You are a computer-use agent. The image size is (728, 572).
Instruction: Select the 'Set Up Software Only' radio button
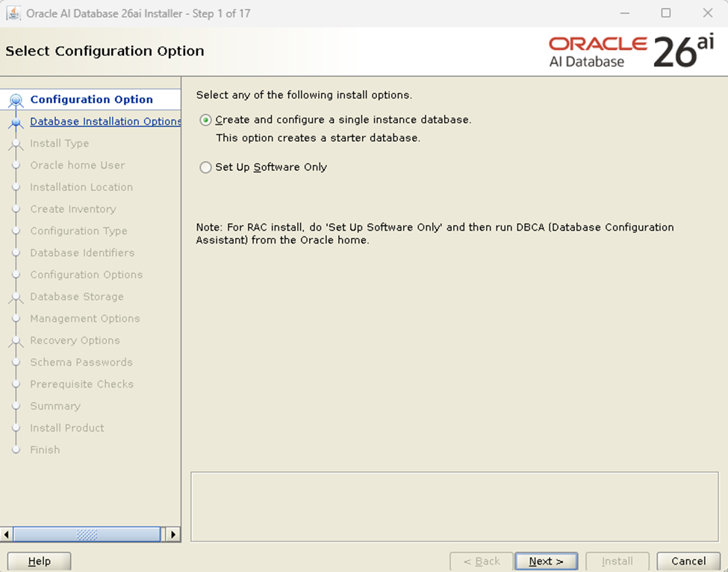(x=205, y=167)
